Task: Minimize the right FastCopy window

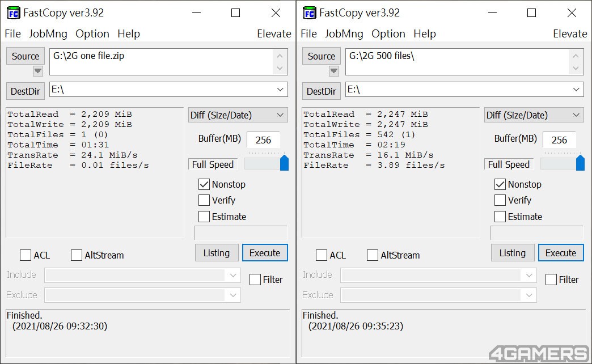Action: point(492,13)
